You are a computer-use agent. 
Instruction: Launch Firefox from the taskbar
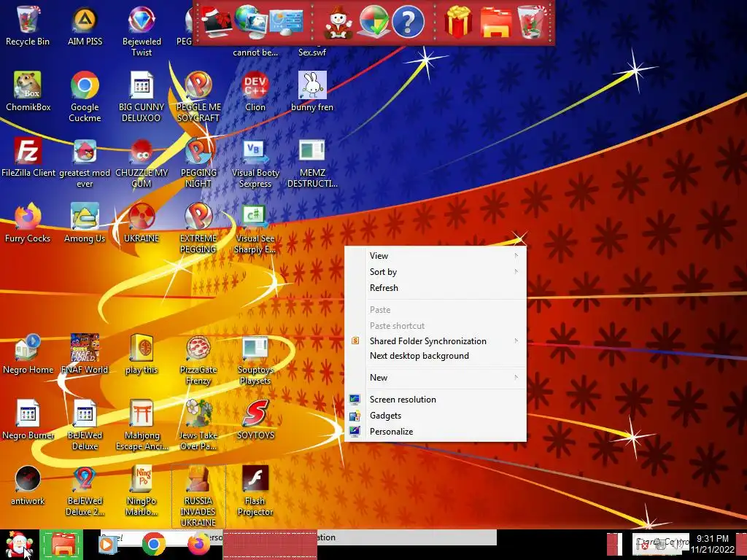[x=198, y=544]
